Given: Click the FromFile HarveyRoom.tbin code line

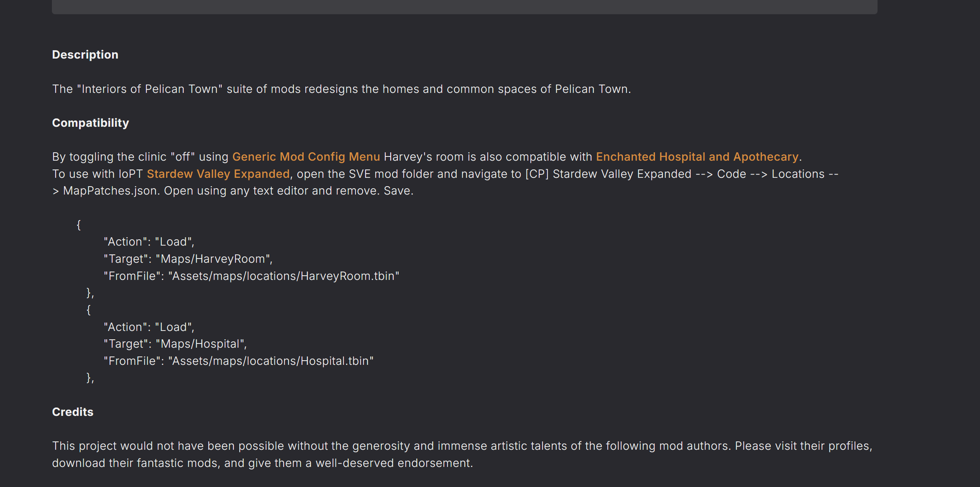Looking at the screenshot, I should click(x=251, y=276).
